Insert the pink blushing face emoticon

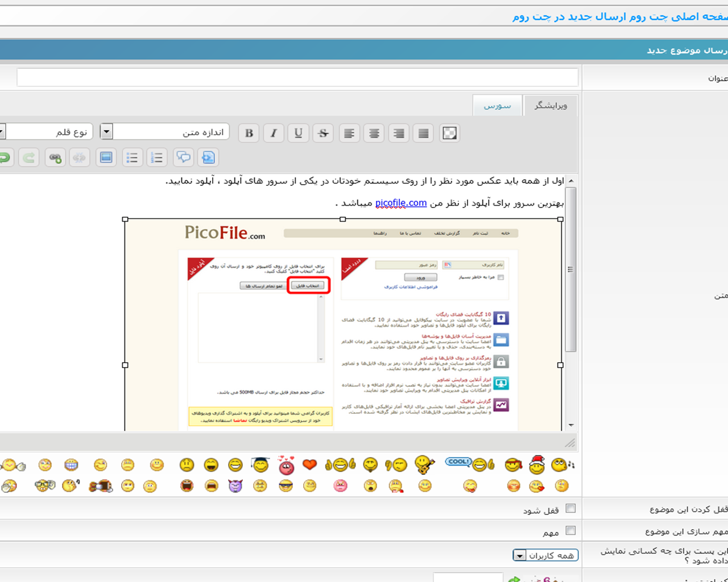coord(340,485)
